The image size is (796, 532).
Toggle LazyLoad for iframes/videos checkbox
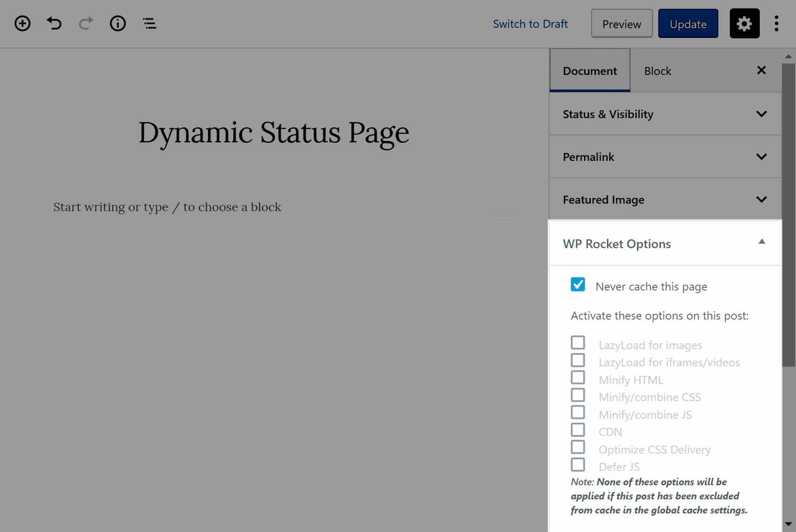point(578,360)
